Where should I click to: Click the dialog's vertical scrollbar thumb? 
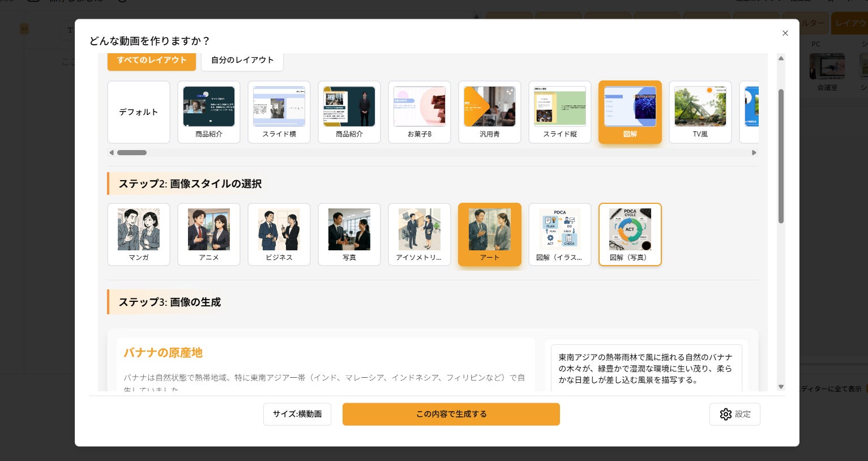[x=781, y=156]
